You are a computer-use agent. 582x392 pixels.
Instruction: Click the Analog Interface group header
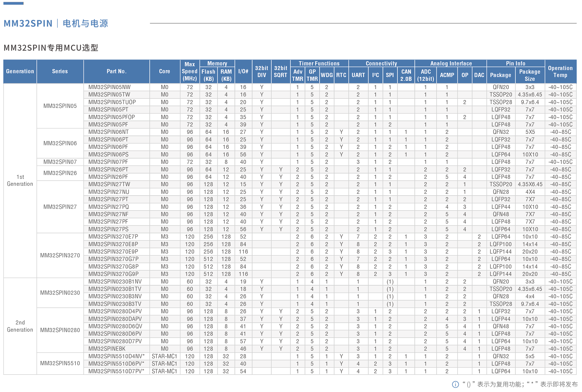[451, 64]
